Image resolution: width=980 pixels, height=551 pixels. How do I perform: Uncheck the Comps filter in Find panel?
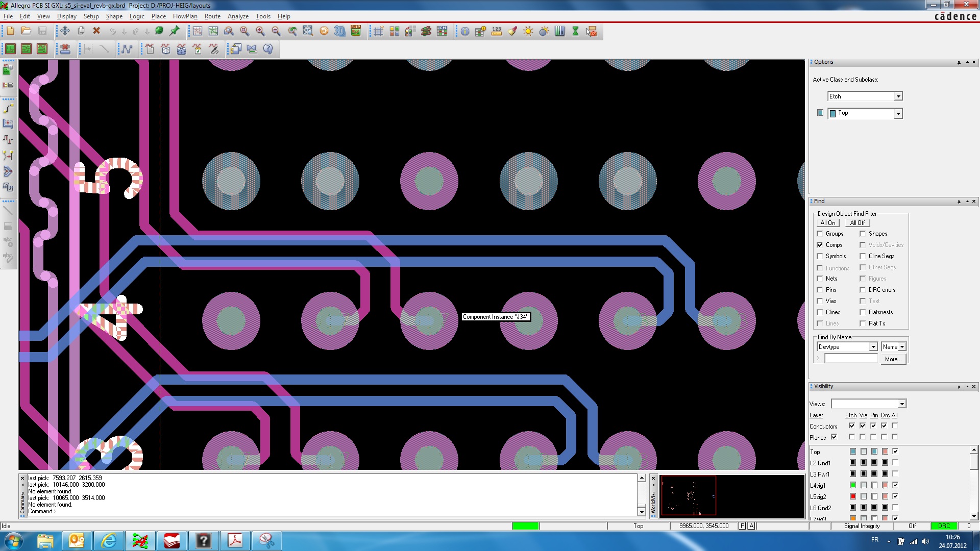pyautogui.click(x=820, y=245)
